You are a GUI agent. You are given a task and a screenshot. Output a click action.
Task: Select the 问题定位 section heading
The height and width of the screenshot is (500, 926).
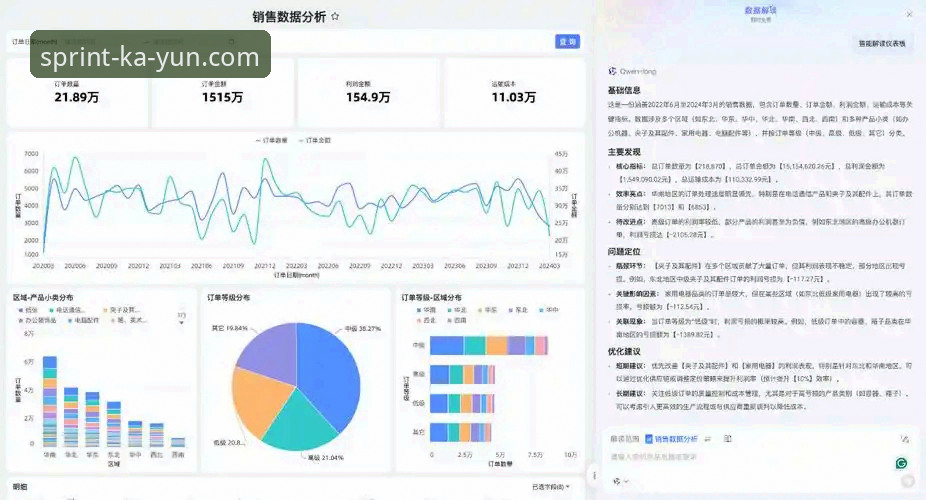pyautogui.click(x=624, y=251)
